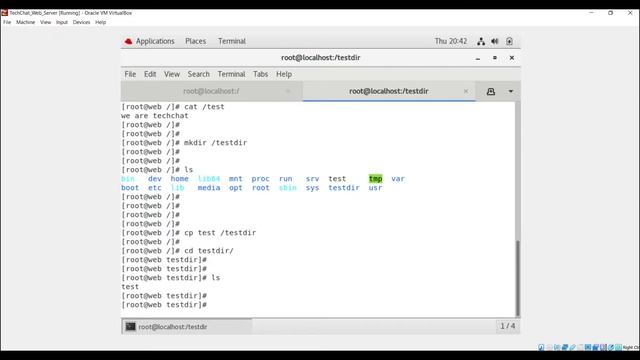
Task: Click the Right Ctrl host key indicator
Action: pos(631,347)
